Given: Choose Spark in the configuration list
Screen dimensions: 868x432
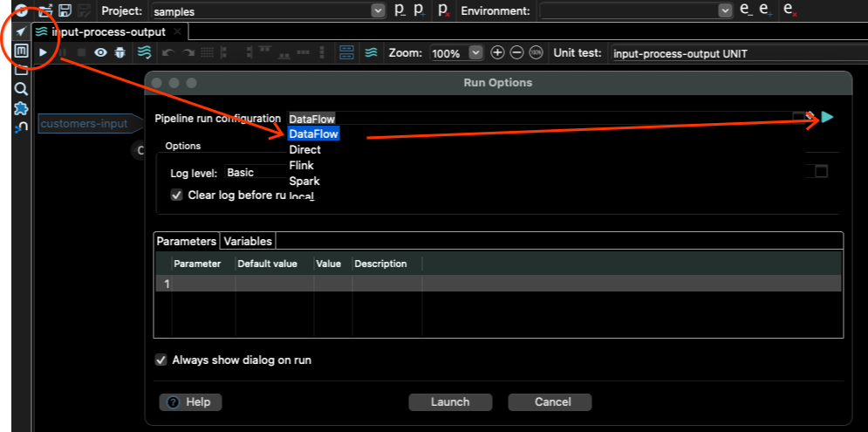Looking at the screenshot, I should pyautogui.click(x=304, y=182).
